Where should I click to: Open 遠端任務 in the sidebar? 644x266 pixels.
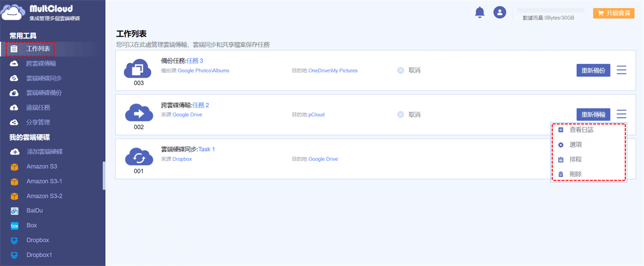click(x=38, y=107)
